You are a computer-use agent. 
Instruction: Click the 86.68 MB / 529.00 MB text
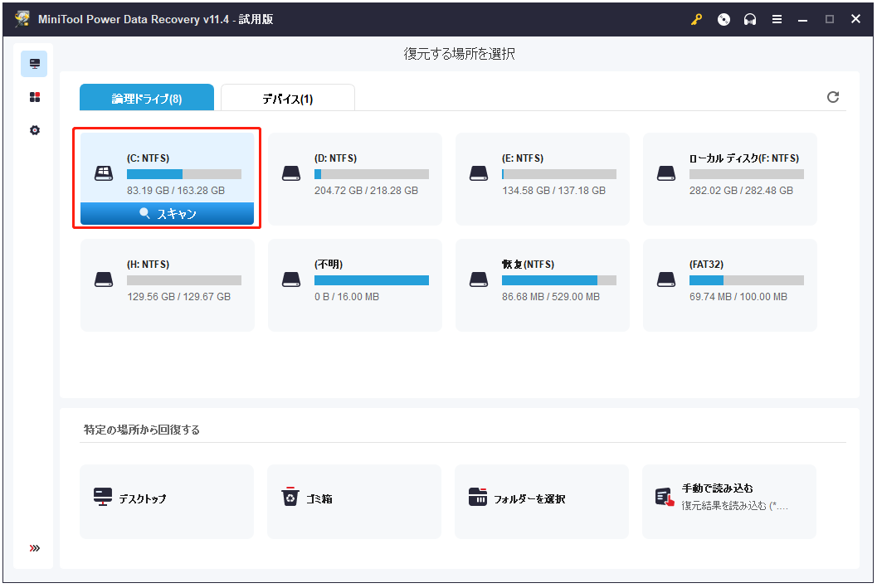pyautogui.click(x=551, y=297)
